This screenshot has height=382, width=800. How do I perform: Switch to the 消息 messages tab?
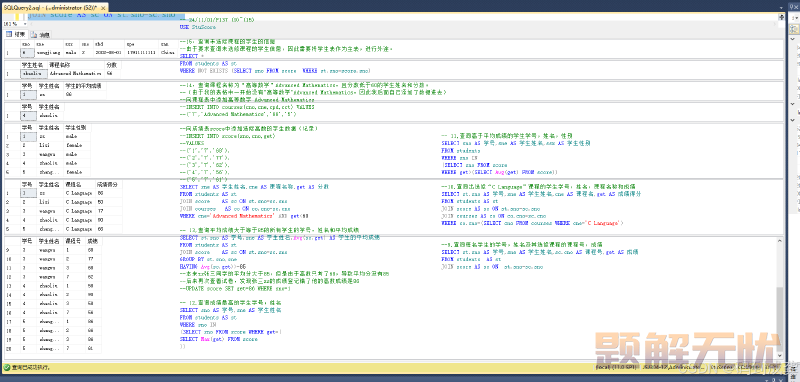pos(41,35)
